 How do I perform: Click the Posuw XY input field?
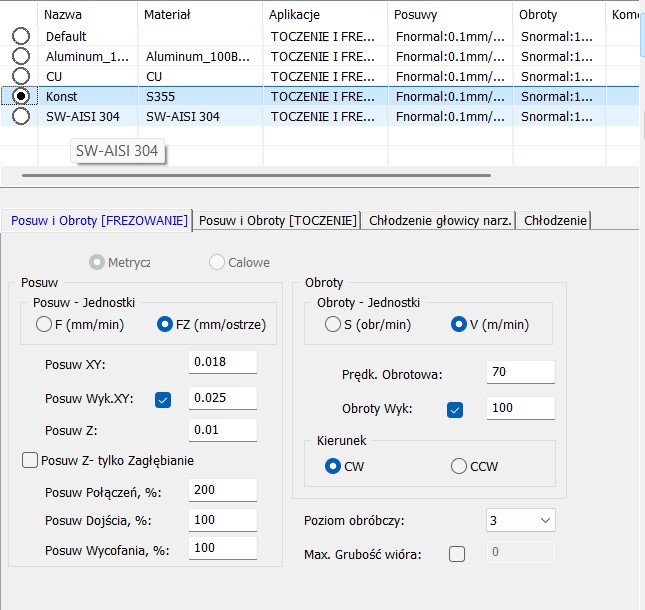(223, 362)
